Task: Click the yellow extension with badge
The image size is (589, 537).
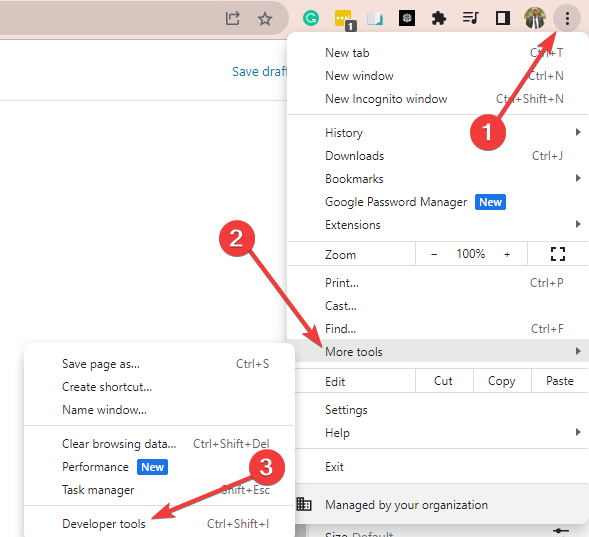Action: [x=344, y=20]
